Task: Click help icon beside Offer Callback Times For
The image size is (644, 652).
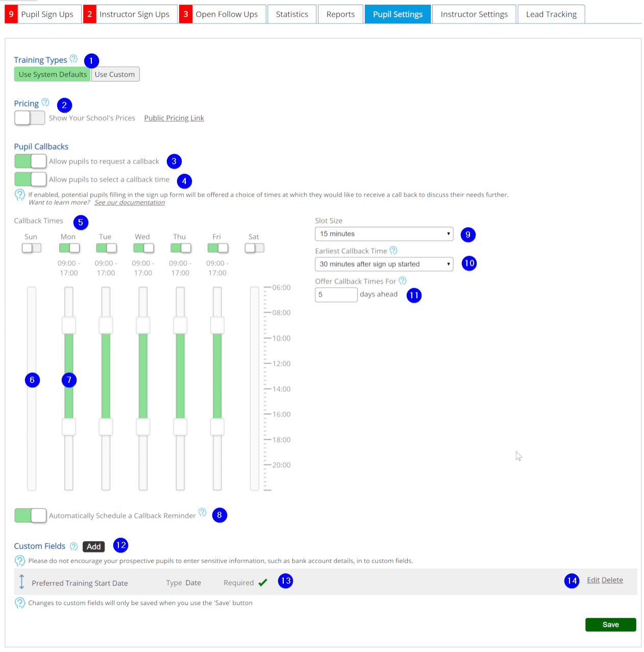Action: (x=402, y=281)
